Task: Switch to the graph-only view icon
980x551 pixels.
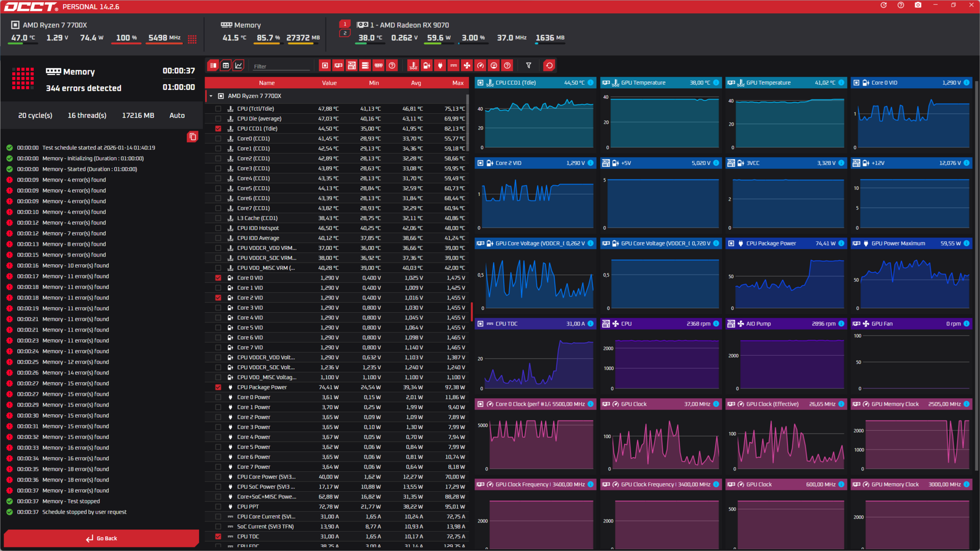Action: pos(238,66)
